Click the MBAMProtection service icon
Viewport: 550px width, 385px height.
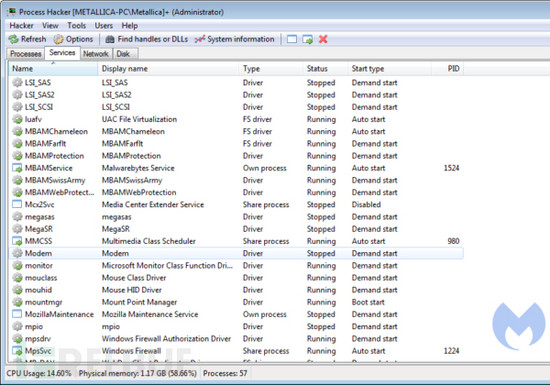coord(17,156)
